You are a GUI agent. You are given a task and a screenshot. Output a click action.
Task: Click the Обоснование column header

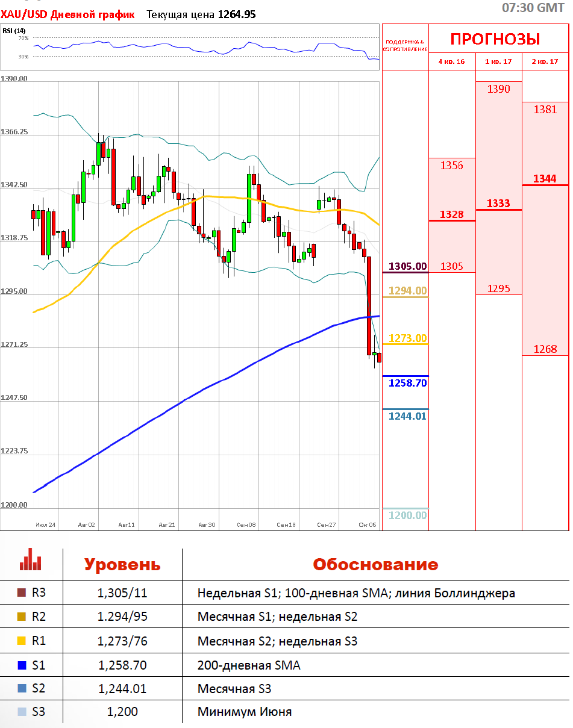[x=375, y=565]
